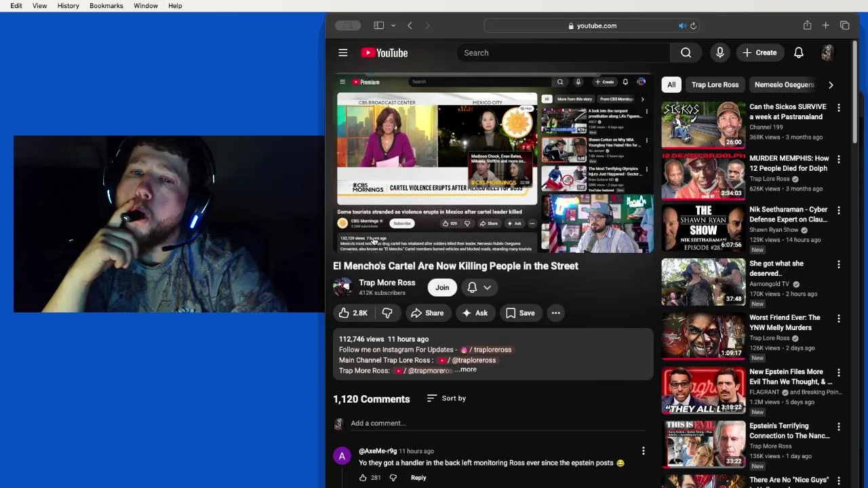The width and height of the screenshot is (868, 488).
Task: Select the Nemesio Oseguera chip
Action: pos(783,85)
